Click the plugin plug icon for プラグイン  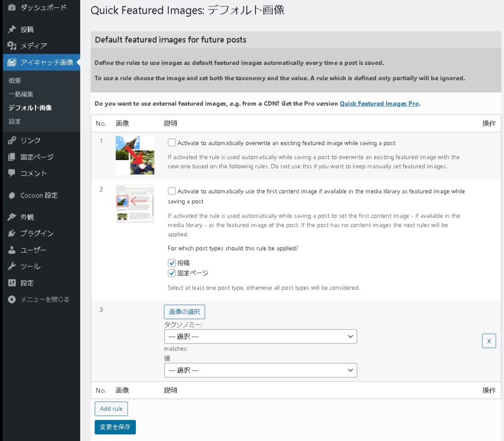coord(12,233)
